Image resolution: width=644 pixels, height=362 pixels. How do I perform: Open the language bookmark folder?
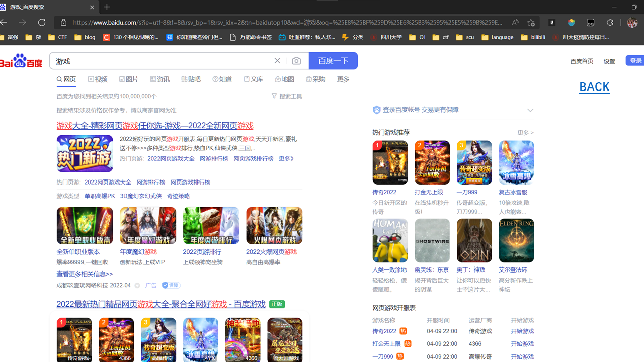tap(498, 37)
